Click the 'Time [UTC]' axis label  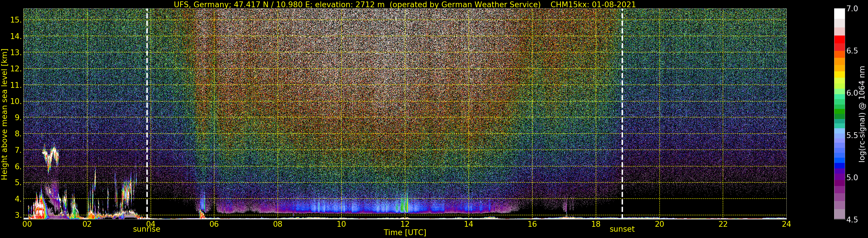tap(405, 232)
